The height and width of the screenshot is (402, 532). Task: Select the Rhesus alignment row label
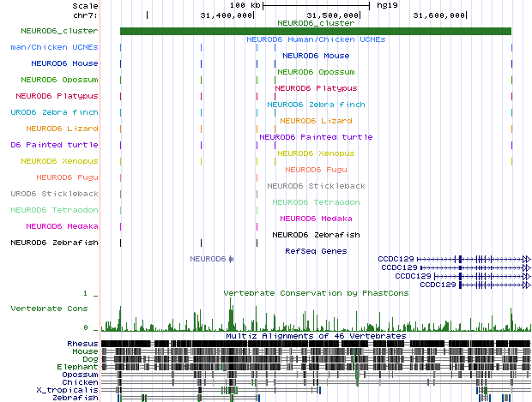pos(82,344)
